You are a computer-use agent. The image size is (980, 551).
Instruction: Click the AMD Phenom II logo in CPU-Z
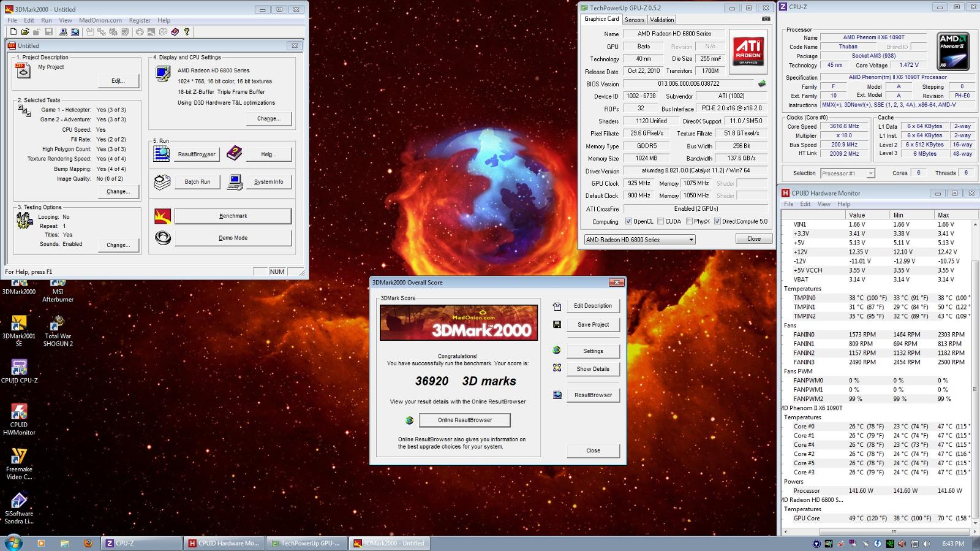(953, 51)
